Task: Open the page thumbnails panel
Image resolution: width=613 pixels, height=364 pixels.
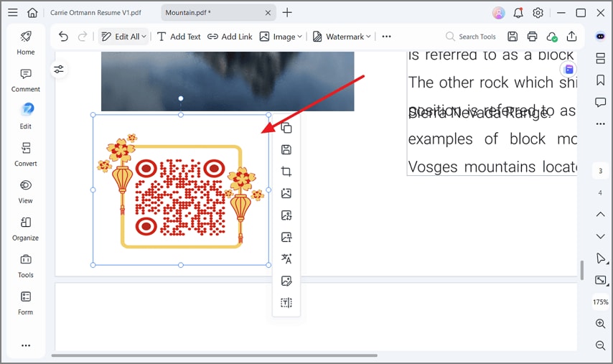Action: (601, 59)
